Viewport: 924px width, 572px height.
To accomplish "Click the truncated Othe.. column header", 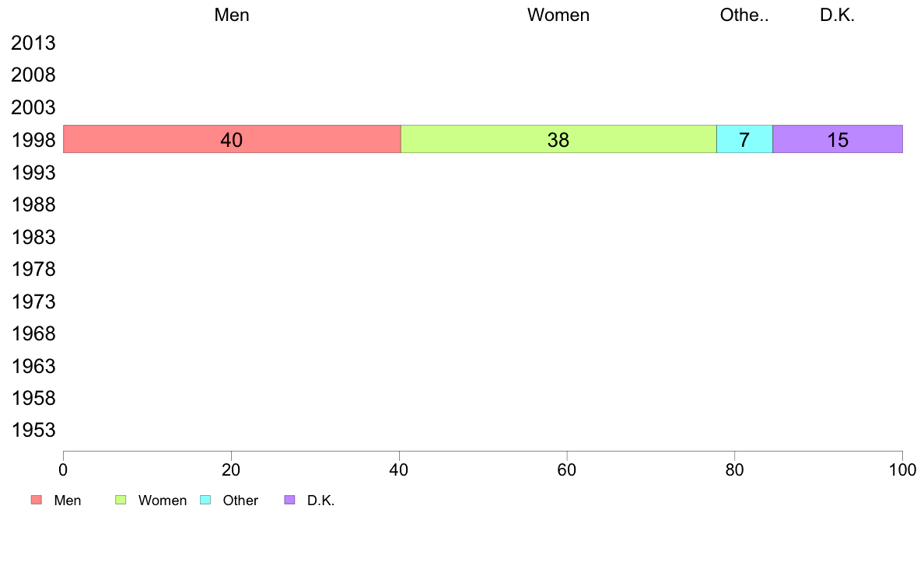I will pyautogui.click(x=744, y=15).
